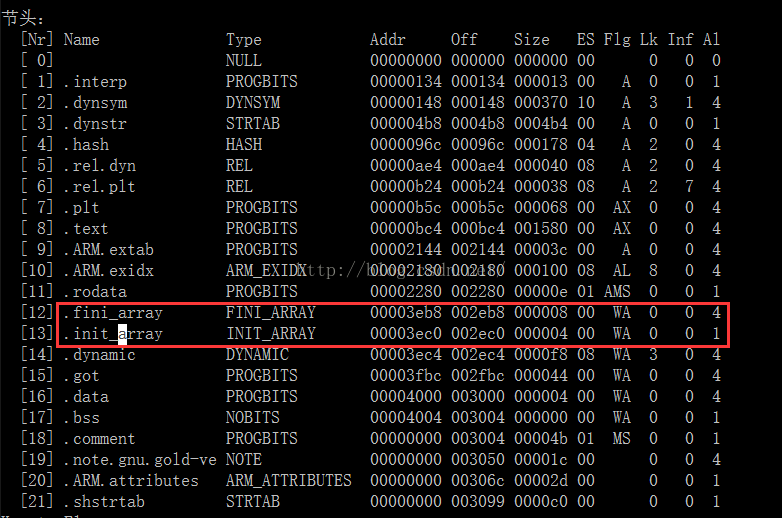The image size is (782, 518).
Task: Click the Name column header
Action: tap(81, 39)
